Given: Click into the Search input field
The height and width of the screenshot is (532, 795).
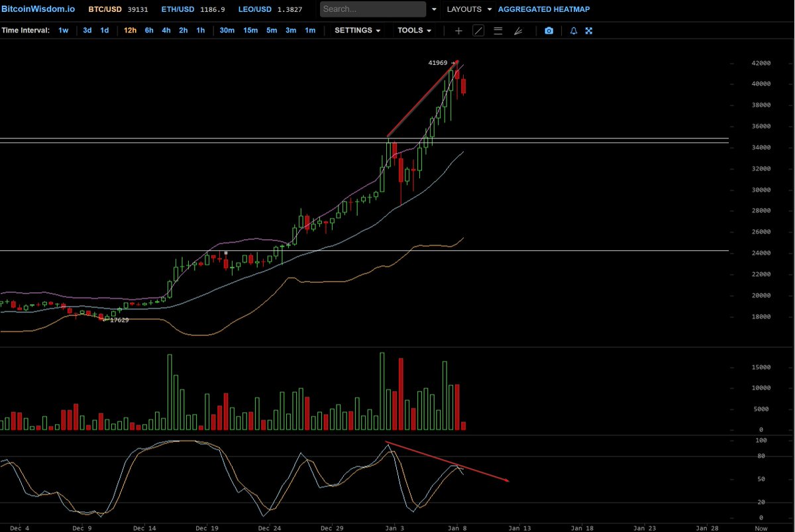Looking at the screenshot, I should tap(373, 9).
